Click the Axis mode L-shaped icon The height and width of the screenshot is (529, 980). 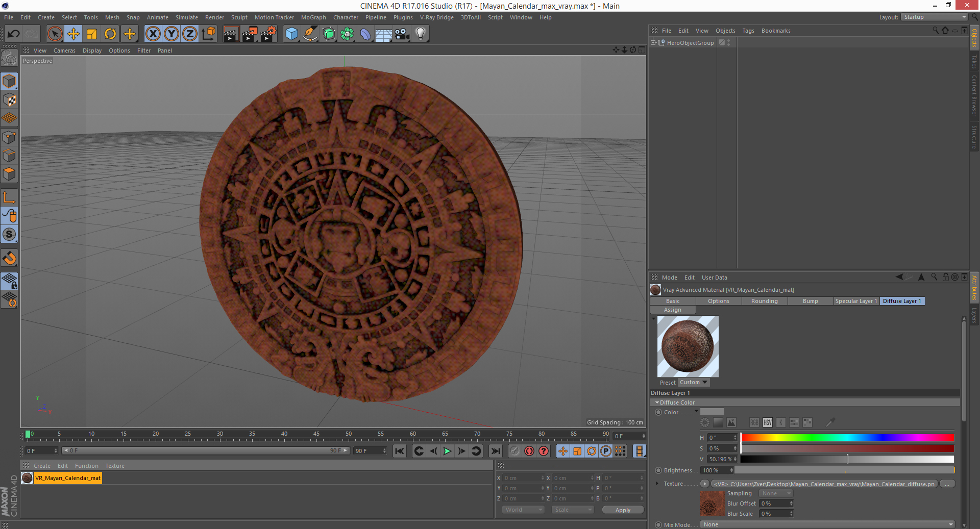pyautogui.click(x=9, y=197)
